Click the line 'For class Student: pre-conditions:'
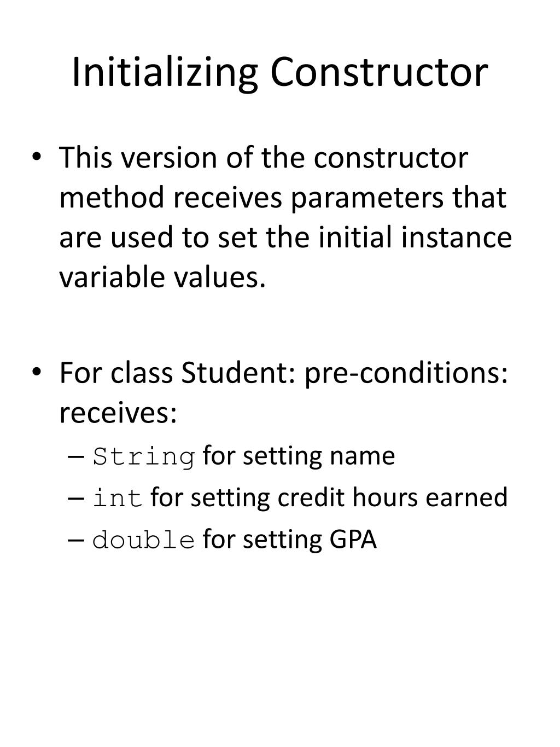The height and width of the screenshot is (747, 560). pyautogui.click(x=284, y=374)
